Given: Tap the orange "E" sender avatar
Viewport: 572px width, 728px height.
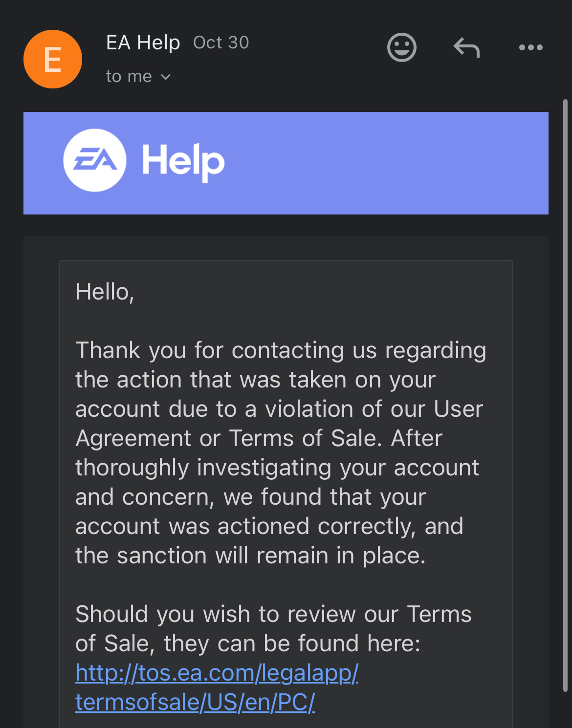Looking at the screenshot, I should click(53, 59).
